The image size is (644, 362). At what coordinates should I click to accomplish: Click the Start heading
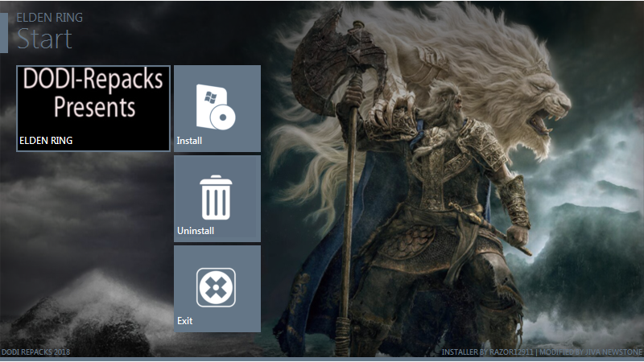pos(44,39)
